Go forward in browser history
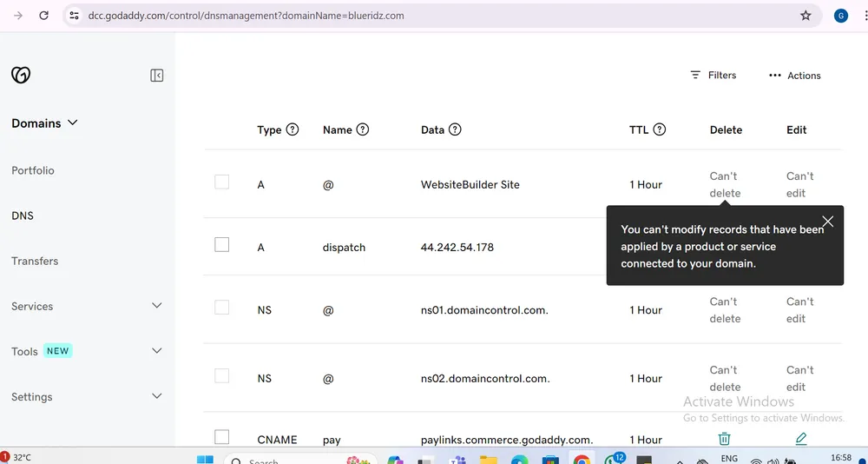The width and height of the screenshot is (868, 464). click(x=17, y=16)
